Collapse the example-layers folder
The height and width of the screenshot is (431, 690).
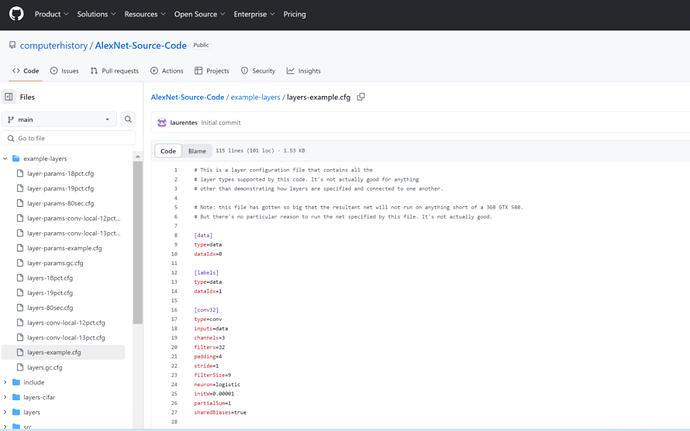(6, 159)
